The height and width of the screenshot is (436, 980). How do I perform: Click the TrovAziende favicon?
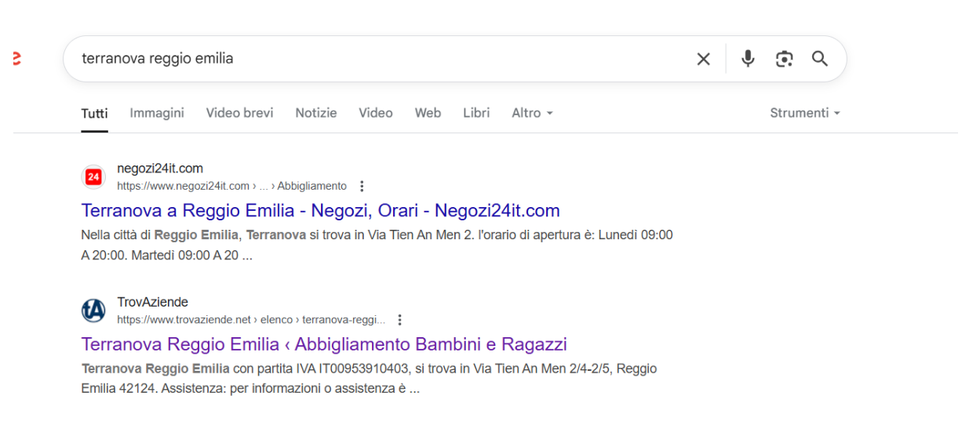(93, 311)
